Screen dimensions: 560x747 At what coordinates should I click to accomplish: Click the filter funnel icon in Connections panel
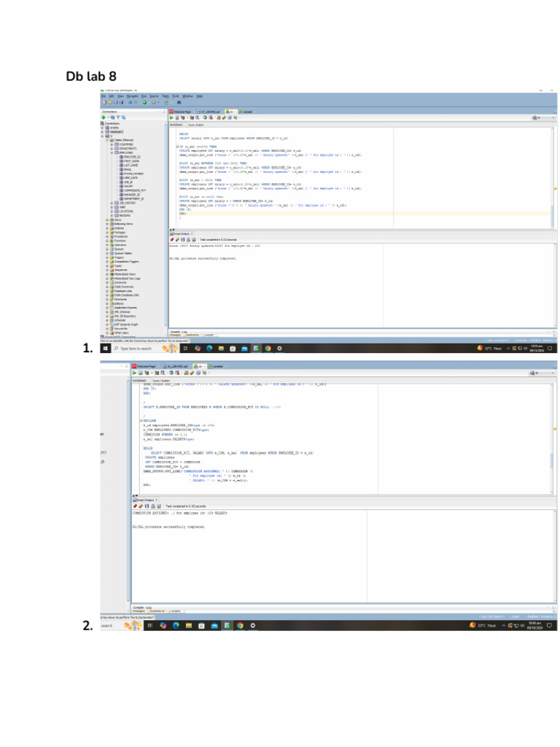pyautogui.click(x=119, y=117)
